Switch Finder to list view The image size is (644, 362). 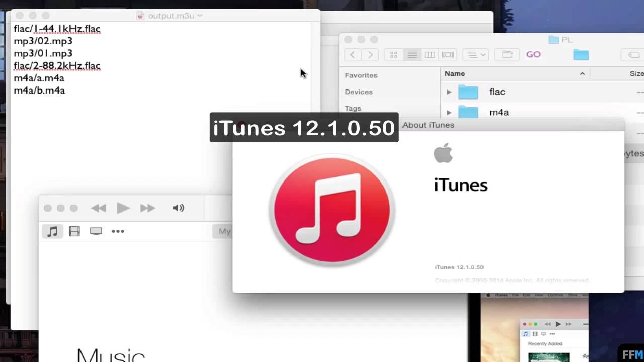pyautogui.click(x=412, y=55)
